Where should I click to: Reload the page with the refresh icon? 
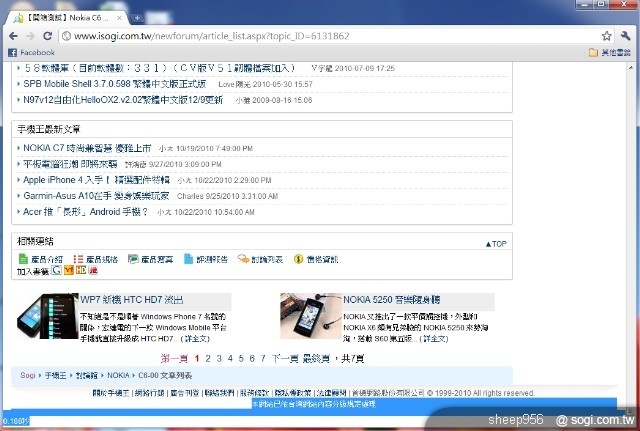[x=46, y=35]
